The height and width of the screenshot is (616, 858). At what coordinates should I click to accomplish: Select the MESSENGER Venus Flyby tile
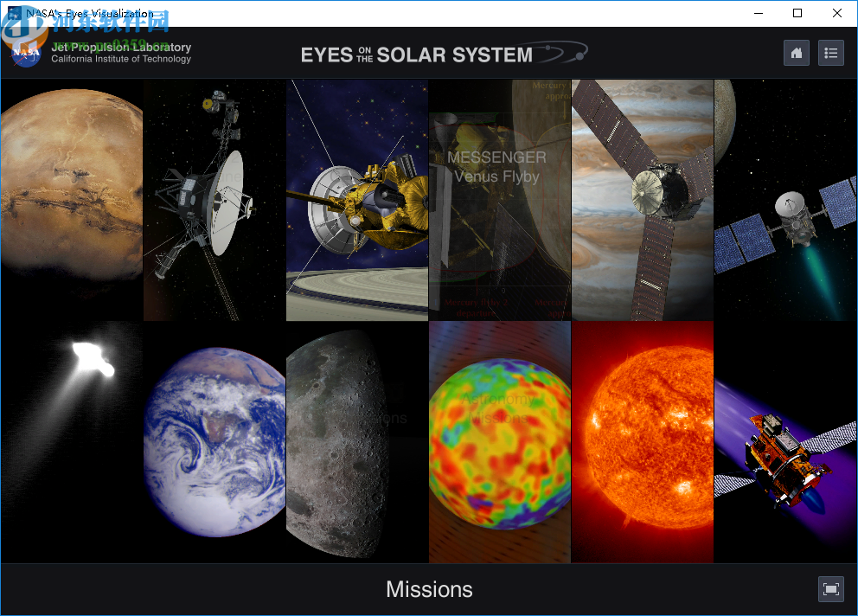[499, 199]
